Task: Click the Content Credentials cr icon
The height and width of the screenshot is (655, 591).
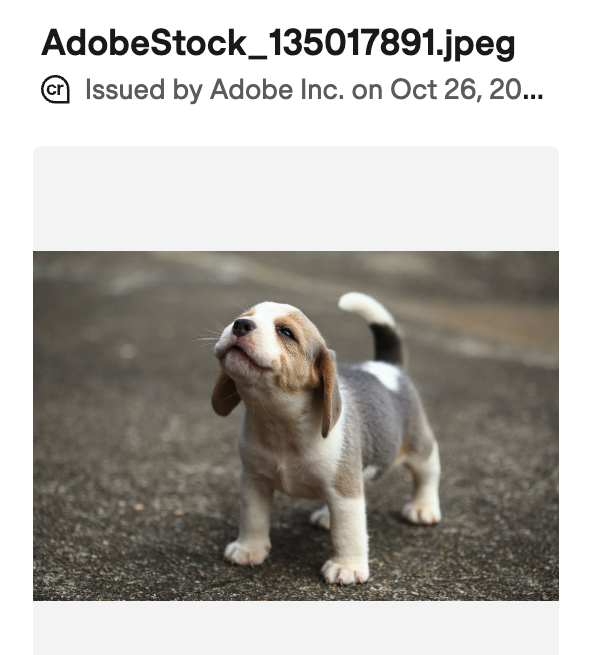Action: pyautogui.click(x=55, y=89)
